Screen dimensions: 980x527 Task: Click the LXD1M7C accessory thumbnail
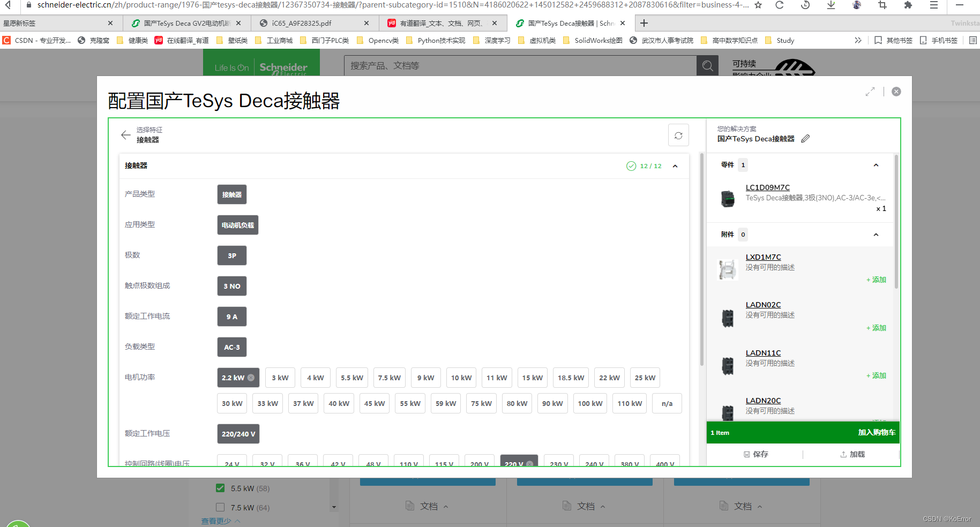(728, 269)
